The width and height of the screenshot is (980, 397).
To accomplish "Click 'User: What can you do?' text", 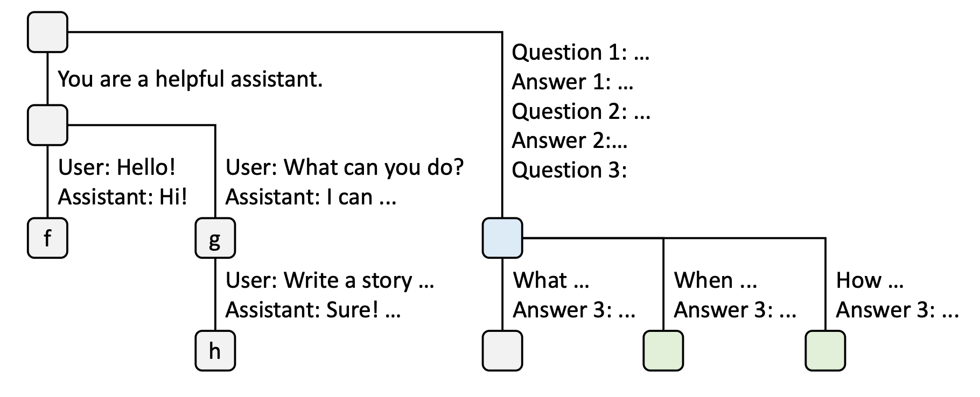I will click(344, 167).
